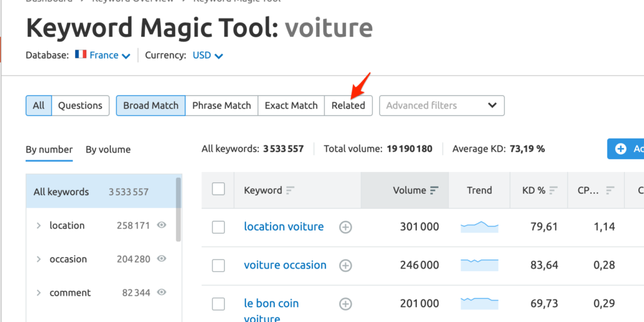The height and width of the screenshot is (322, 644).
Task: Open the France database dropdown
Action: (103, 55)
